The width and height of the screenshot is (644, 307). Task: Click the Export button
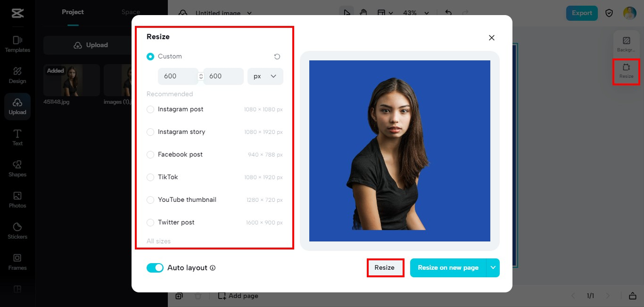[x=582, y=13]
